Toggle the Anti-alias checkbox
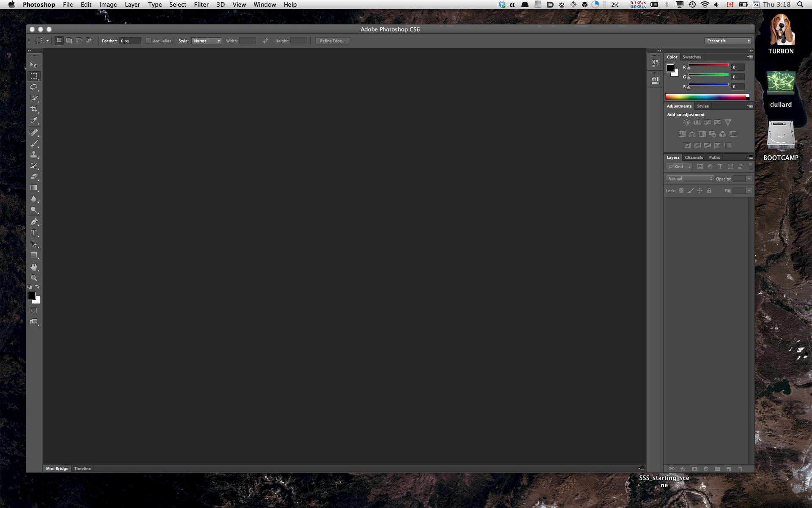 tap(148, 40)
